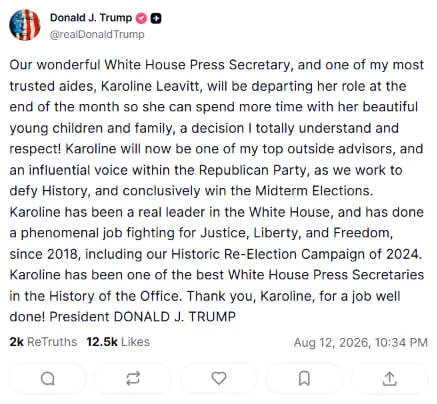437x404 pixels.
Task: Click the opening words "Our wonderful White House"
Action: pyautogui.click(x=98, y=65)
